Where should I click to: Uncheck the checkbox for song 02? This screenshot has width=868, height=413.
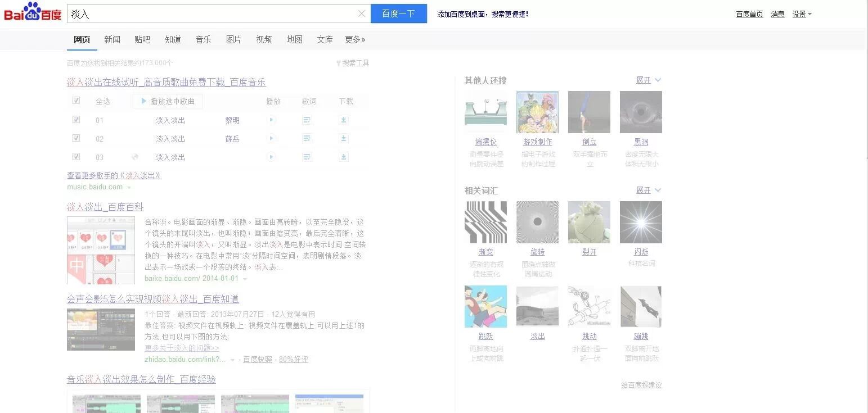pos(77,138)
